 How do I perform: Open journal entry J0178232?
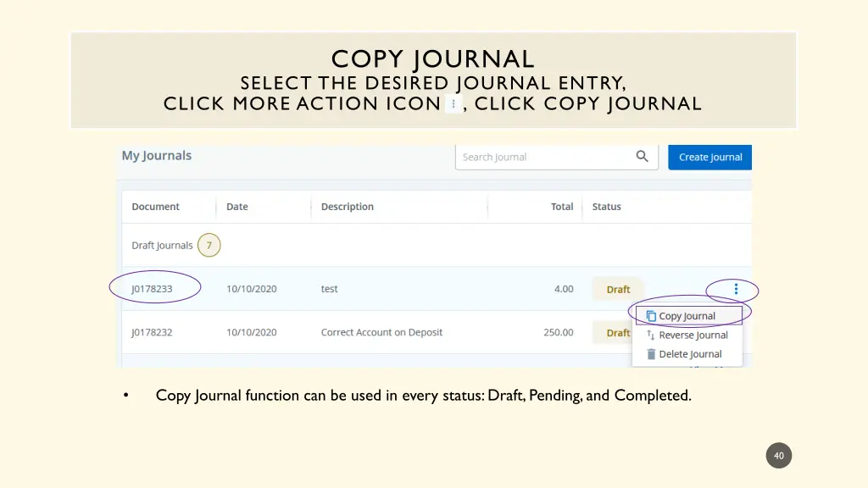151,332
